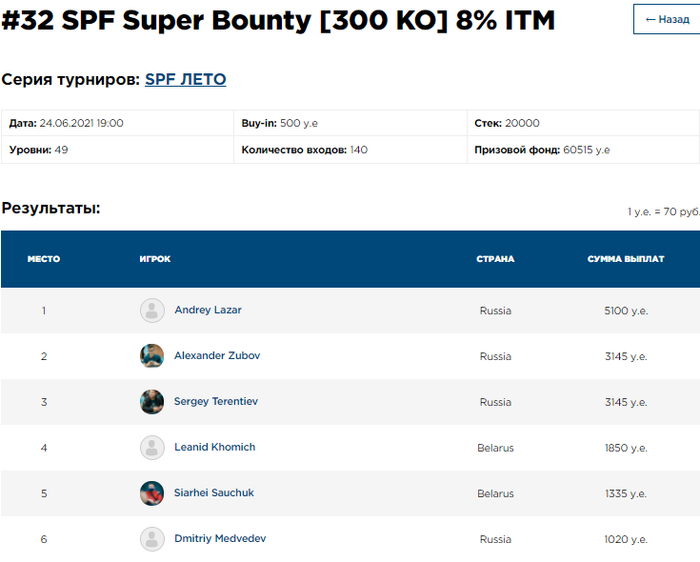The image size is (700, 562).
Task: Click the ИГРОК column header
Action: [155, 259]
